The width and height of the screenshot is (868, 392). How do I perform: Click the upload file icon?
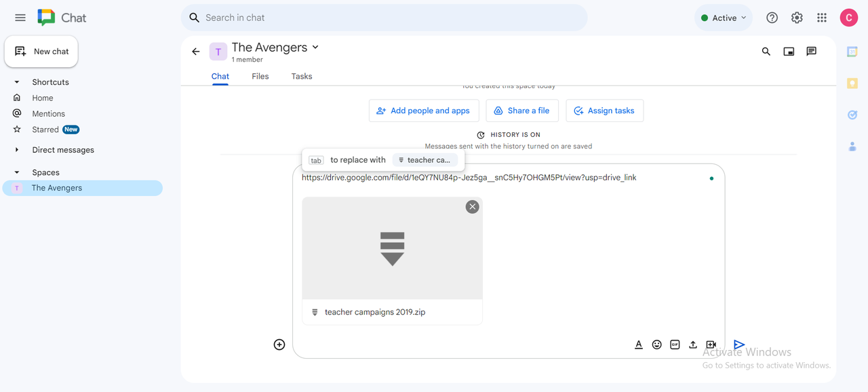(x=693, y=345)
